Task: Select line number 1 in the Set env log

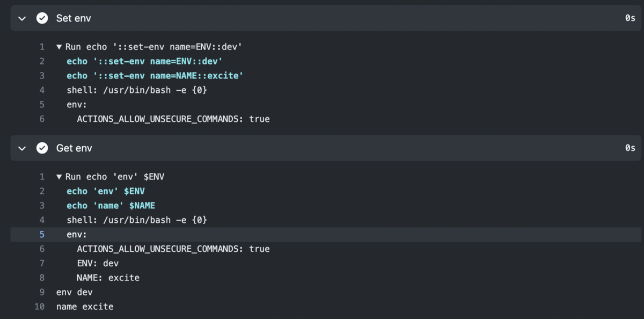Action: 41,46
